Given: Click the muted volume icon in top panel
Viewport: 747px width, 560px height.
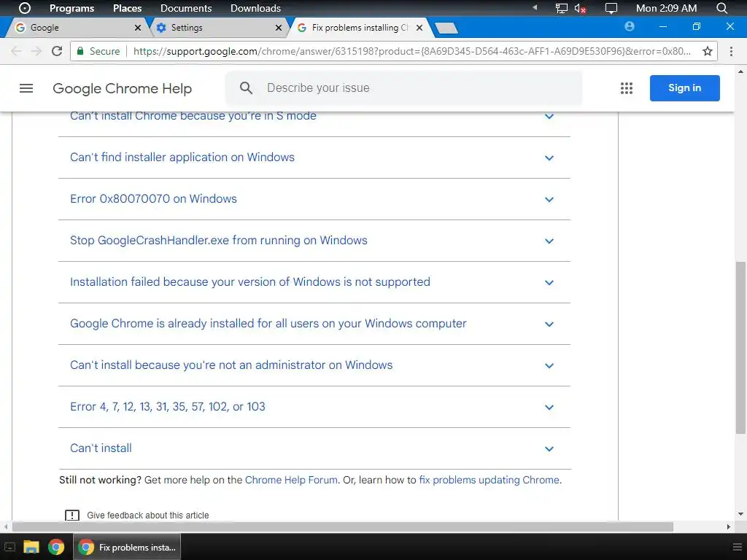Looking at the screenshot, I should (580, 8).
